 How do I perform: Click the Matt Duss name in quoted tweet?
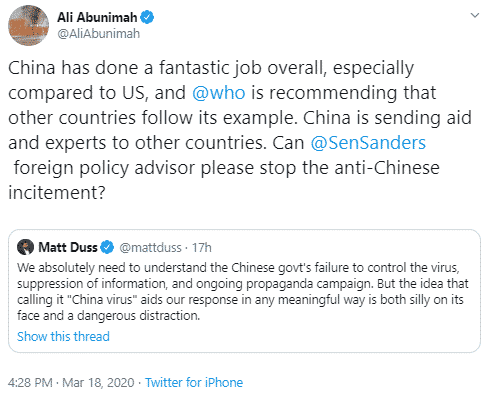tap(68, 247)
